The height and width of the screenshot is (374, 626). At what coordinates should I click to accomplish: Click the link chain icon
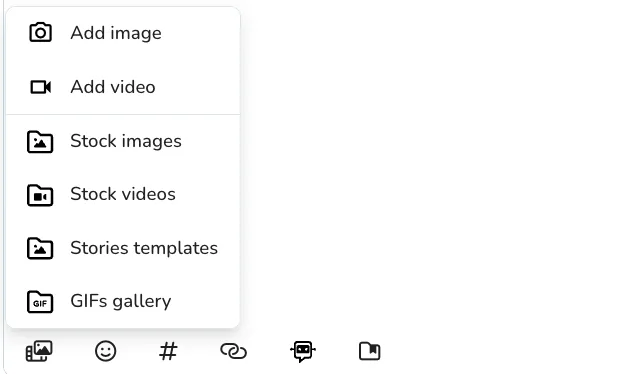[x=234, y=351]
